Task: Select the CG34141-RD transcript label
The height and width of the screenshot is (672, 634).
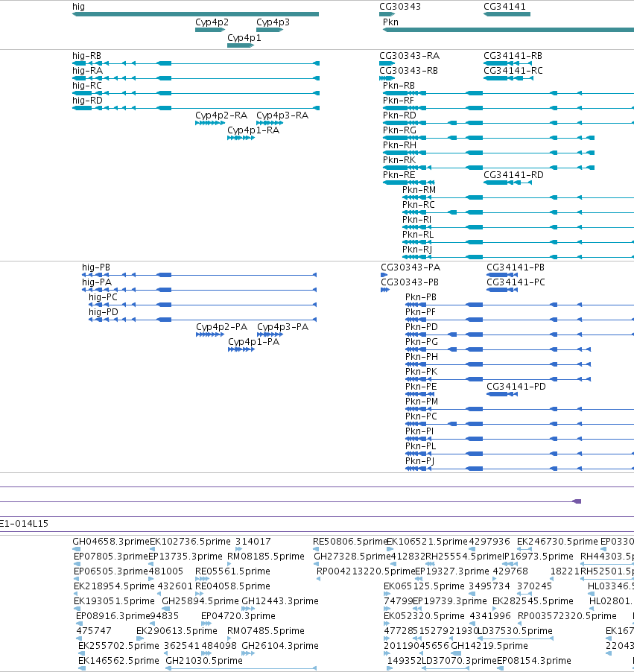Action: pyautogui.click(x=513, y=175)
